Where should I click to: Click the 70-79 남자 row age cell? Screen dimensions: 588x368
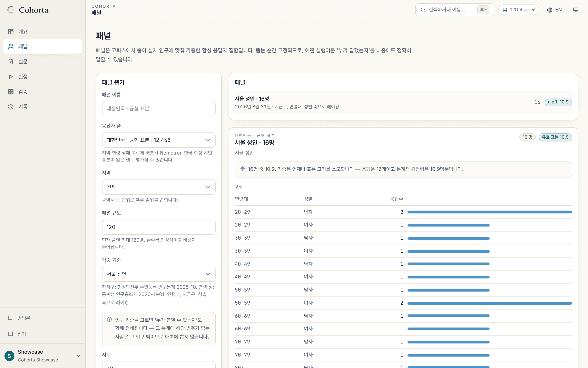[242, 342]
